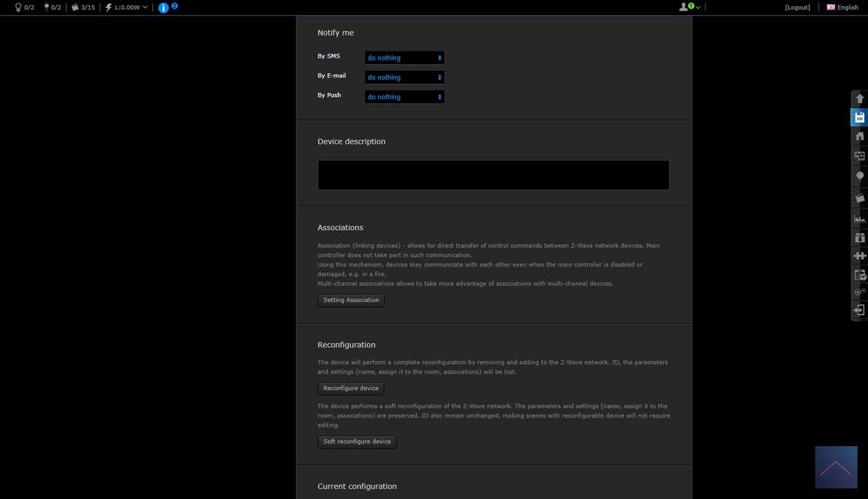Click the exit arrow icon in sidebar
This screenshot has width=868, height=499.
pyautogui.click(x=859, y=310)
